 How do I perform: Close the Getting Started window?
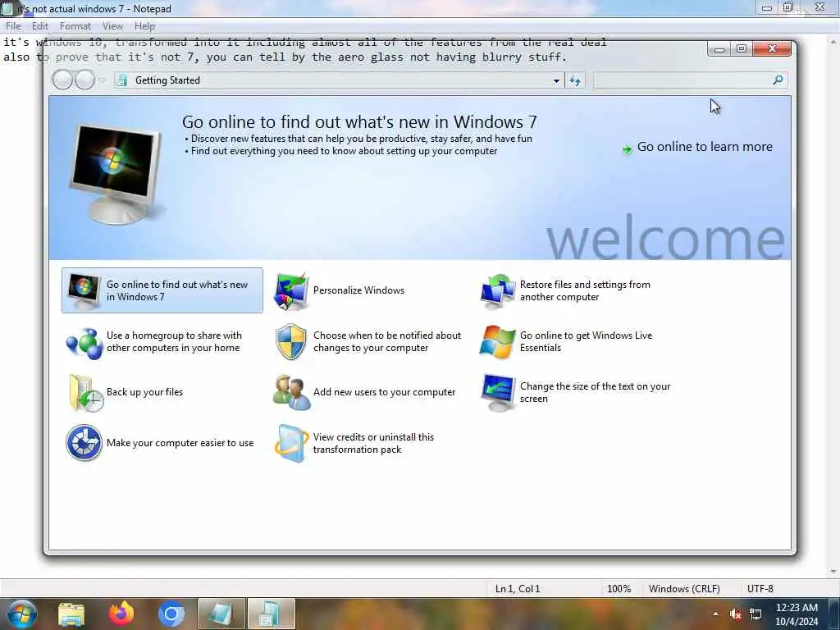(772, 48)
